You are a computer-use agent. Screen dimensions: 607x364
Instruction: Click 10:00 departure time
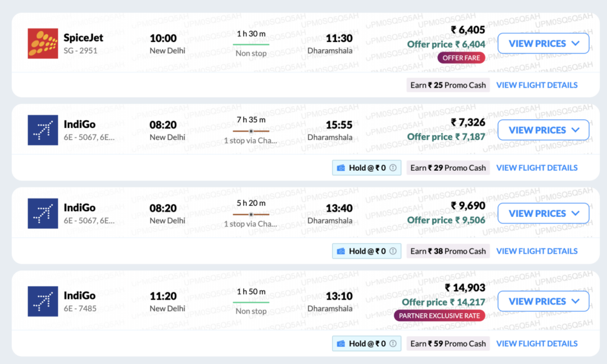point(163,39)
